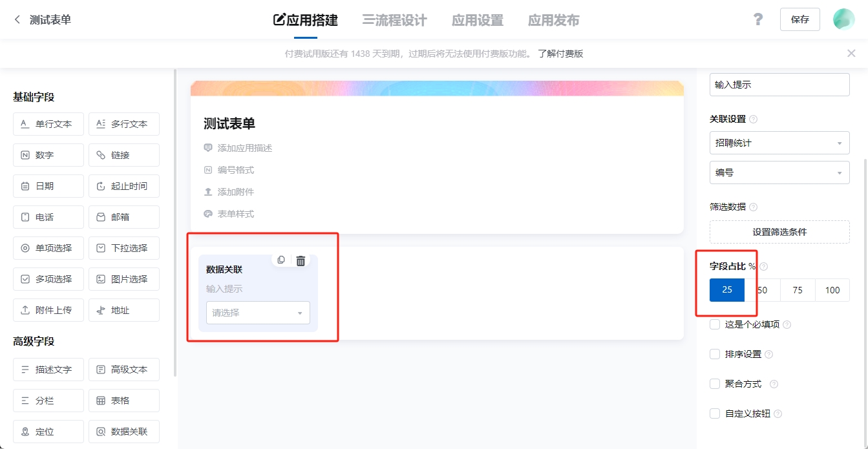
Task: Click the help icon next to 筛选数据
Action: pos(753,207)
